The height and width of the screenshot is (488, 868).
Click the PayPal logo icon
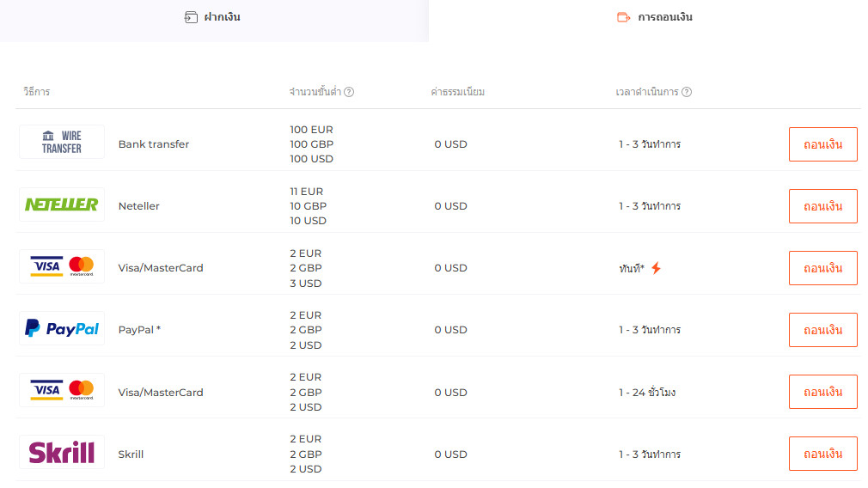62,328
